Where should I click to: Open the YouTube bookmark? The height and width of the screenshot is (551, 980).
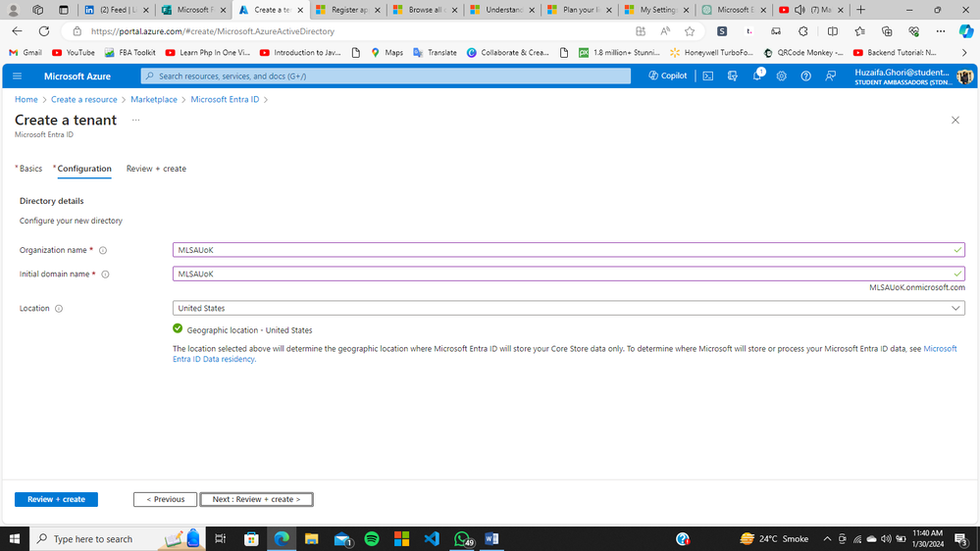[x=74, y=53]
